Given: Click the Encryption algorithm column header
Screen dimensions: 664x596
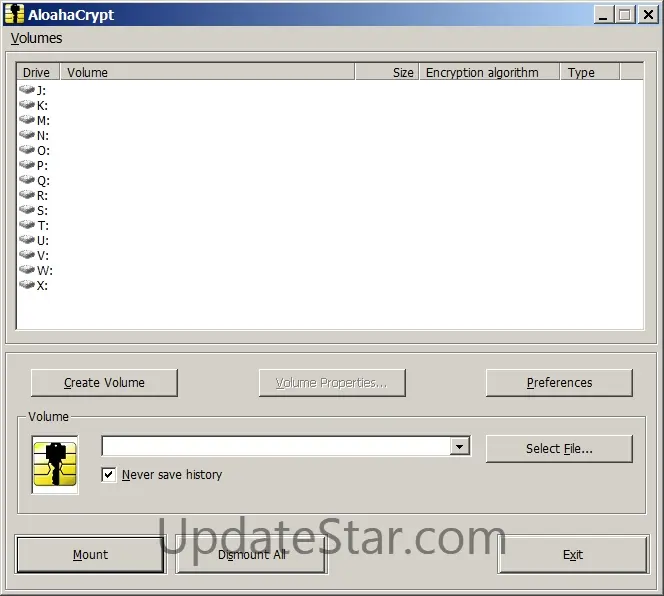Looking at the screenshot, I should point(490,72).
